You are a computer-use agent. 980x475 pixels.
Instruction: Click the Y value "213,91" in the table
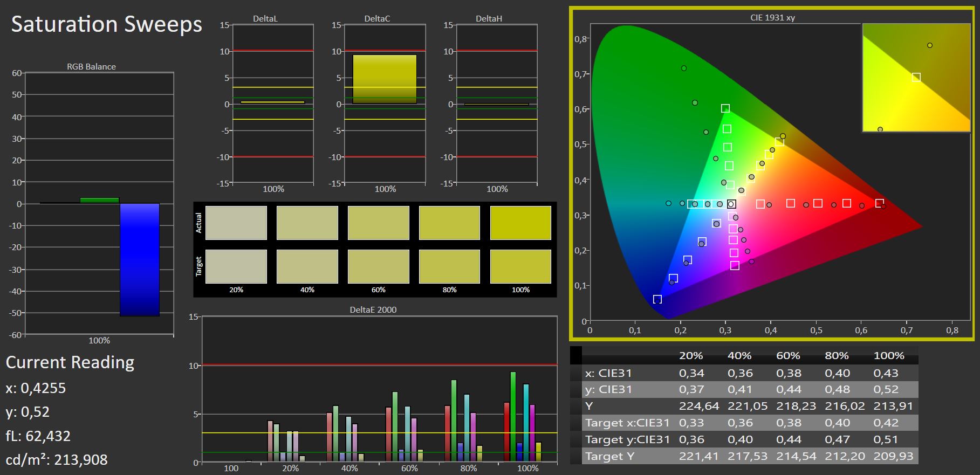(x=893, y=406)
